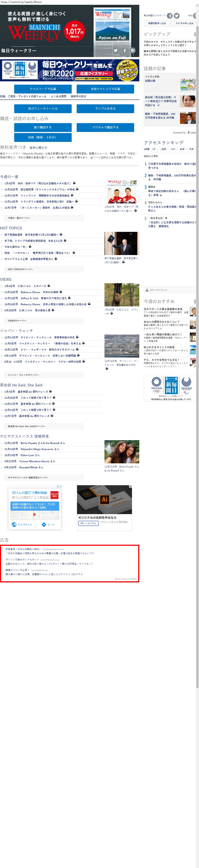Open the Berta Pujado guest photo thumbnail

point(121,452)
